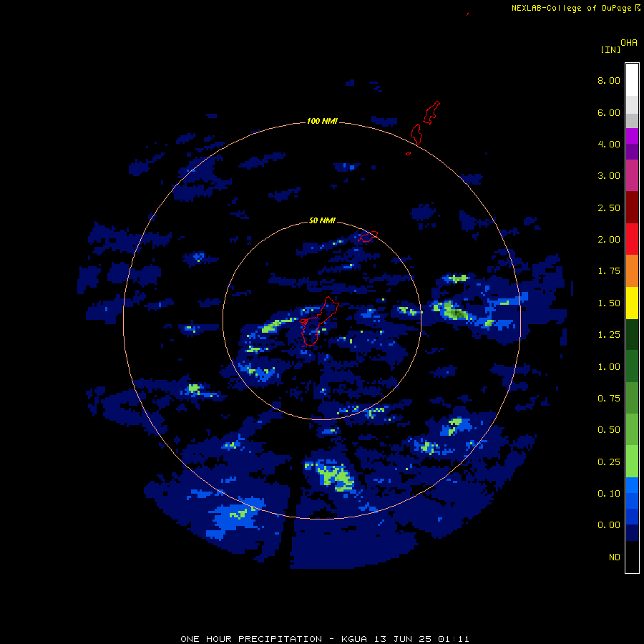Click the 0.25 legend value
This screenshot has height=644, width=644.
(x=609, y=462)
